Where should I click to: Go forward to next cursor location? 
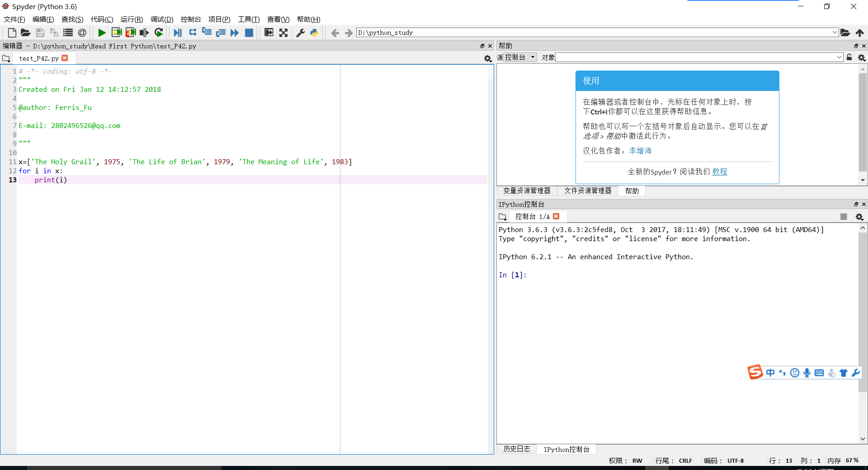coord(349,33)
